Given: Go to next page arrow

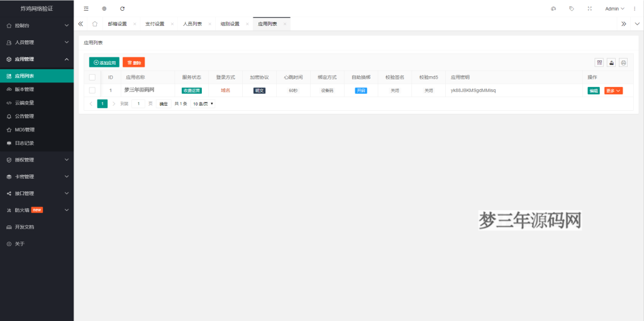Looking at the screenshot, I should pyautogui.click(x=114, y=104).
